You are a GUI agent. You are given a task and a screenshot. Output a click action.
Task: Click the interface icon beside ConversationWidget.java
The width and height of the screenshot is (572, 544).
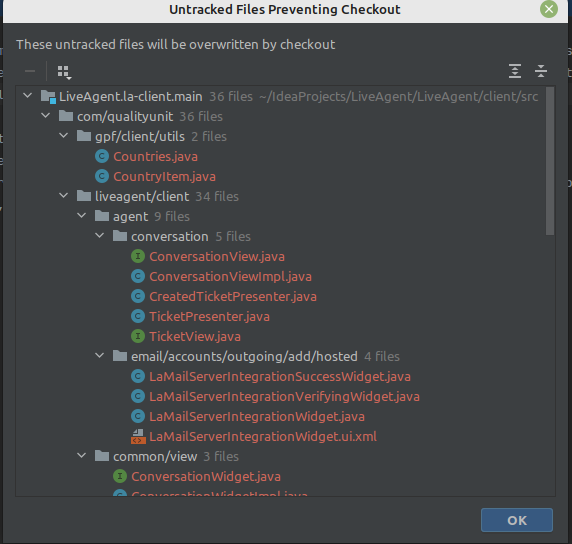point(120,477)
